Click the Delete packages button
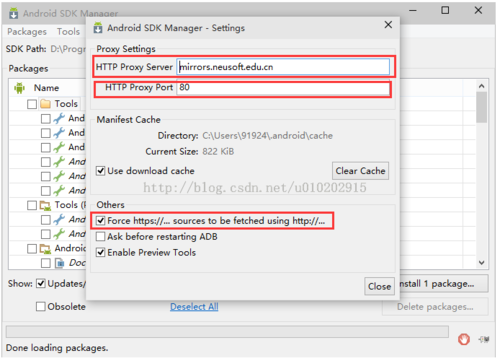Viewport: 500px width, 361px height. tap(435, 307)
